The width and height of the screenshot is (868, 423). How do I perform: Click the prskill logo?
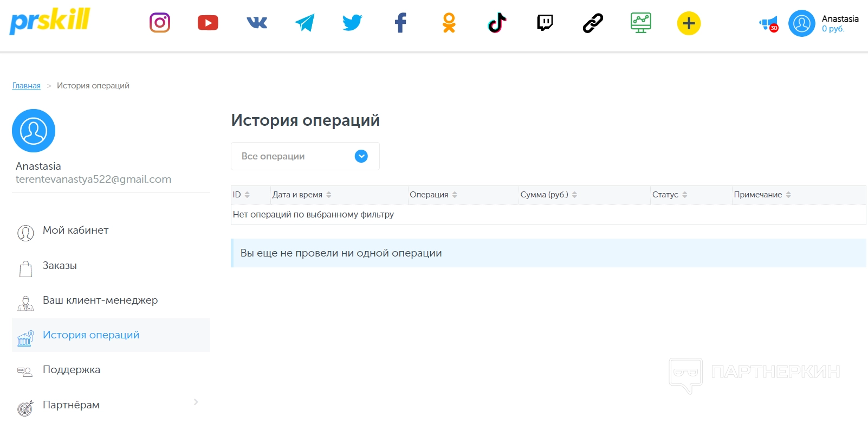[x=50, y=21]
